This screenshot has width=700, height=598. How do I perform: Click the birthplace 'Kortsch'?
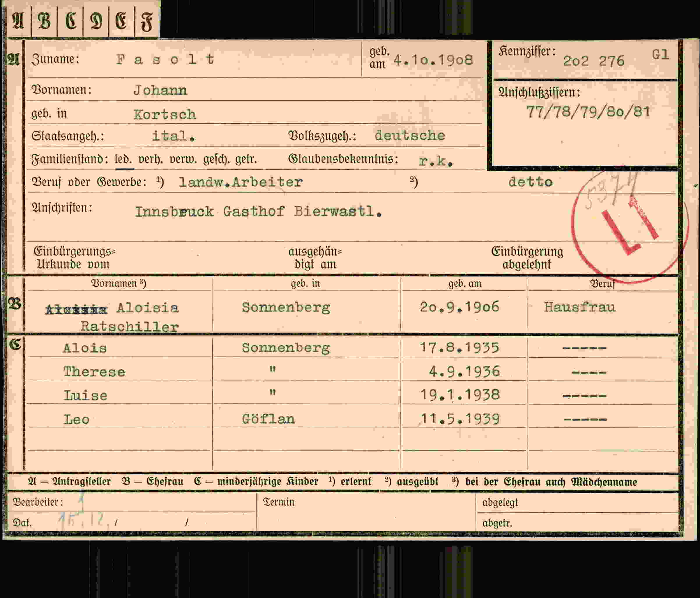165,114
